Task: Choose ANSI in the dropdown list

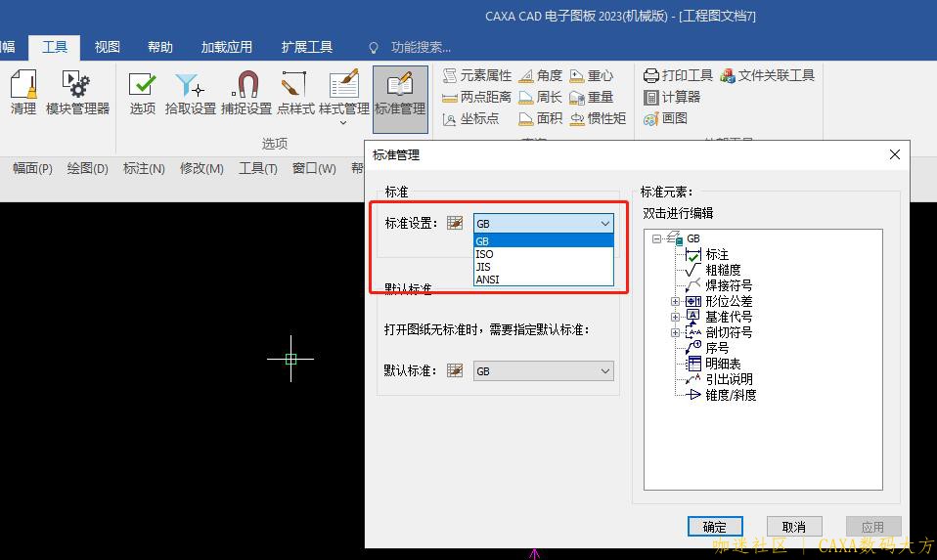Action: pyautogui.click(x=543, y=279)
